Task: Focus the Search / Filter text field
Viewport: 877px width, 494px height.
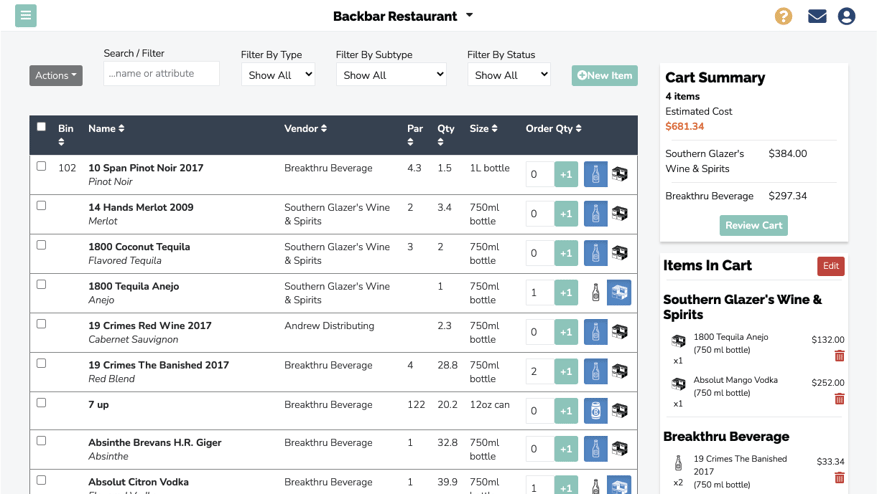Action: click(x=161, y=73)
